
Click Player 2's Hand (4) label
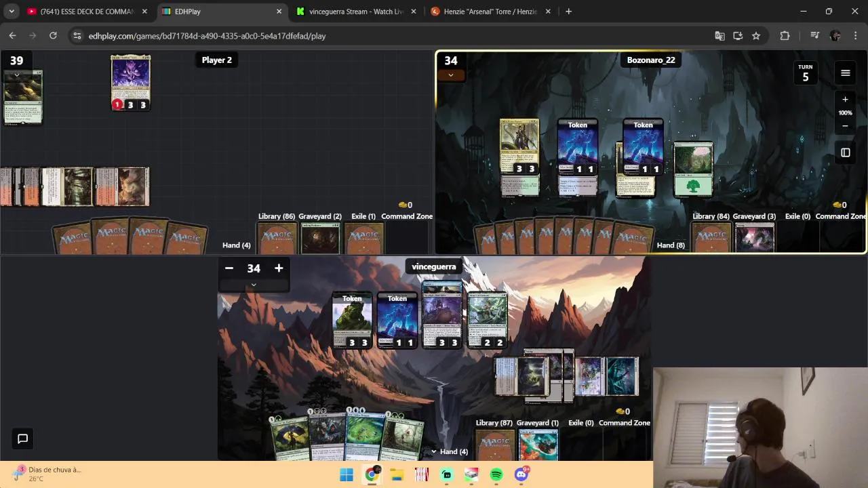pos(237,245)
